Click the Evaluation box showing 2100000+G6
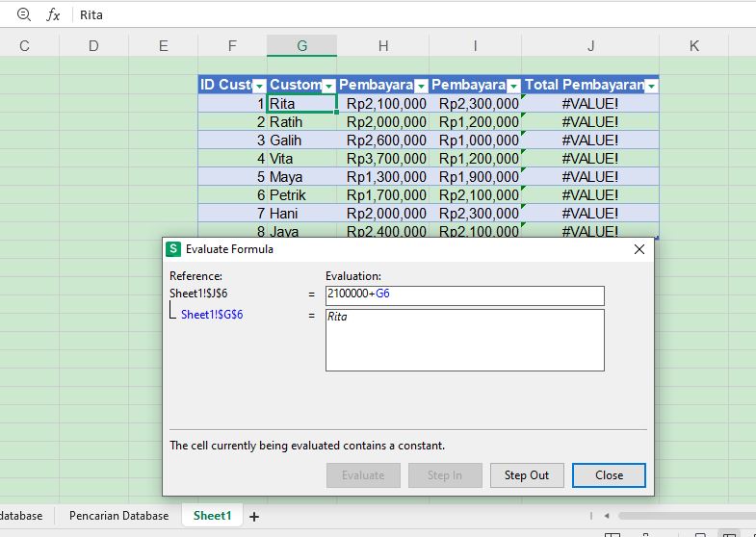Screen dimensions: 756x537 coord(465,295)
